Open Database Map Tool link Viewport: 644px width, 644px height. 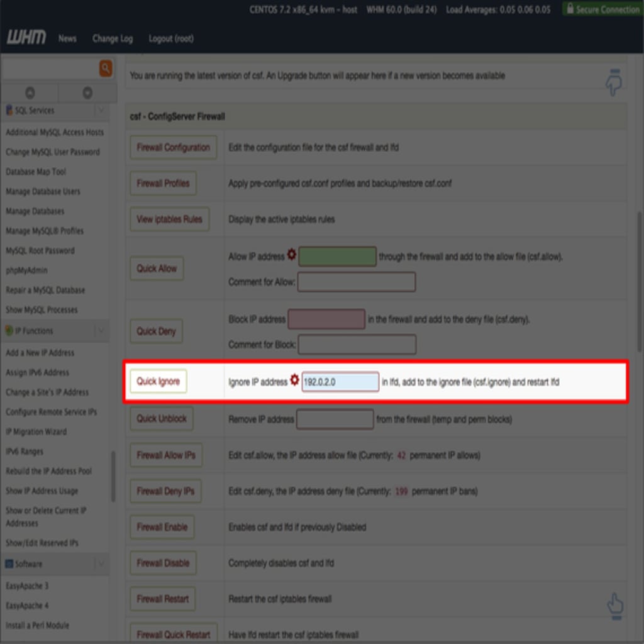pos(36,172)
